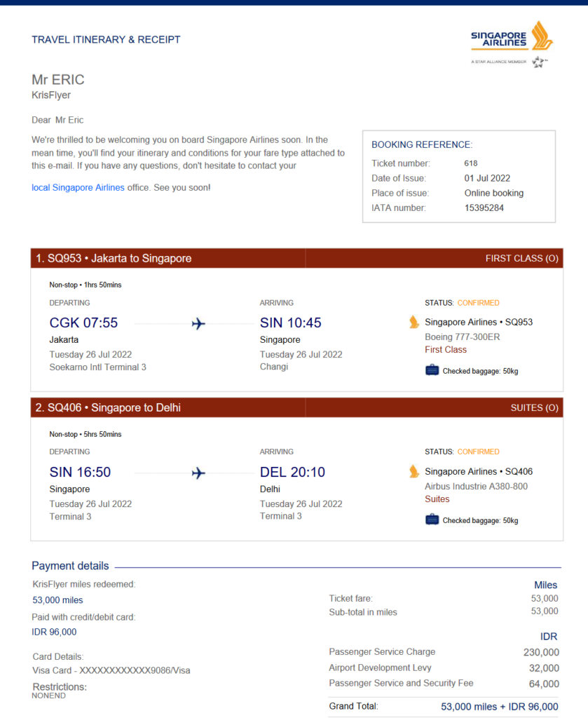588x718 pixels.
Task: Click the baggage icon for flight SQ406
Action: [432, 520]
